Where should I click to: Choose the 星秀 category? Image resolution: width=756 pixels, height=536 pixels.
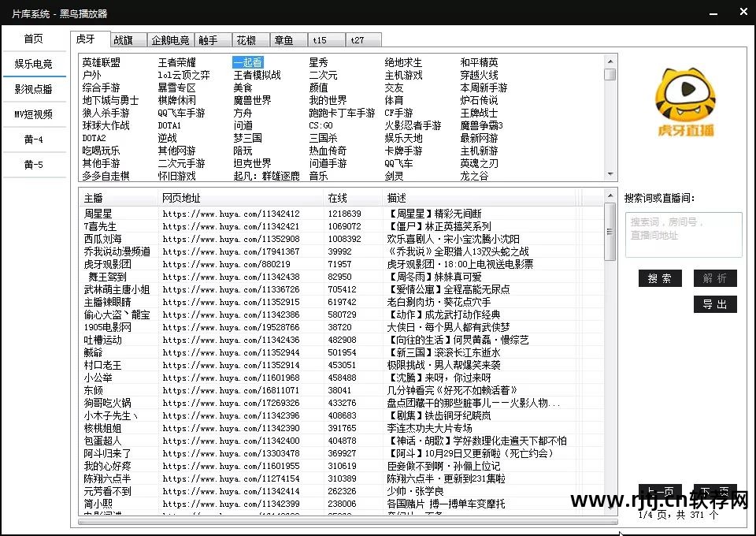(318, 63)
